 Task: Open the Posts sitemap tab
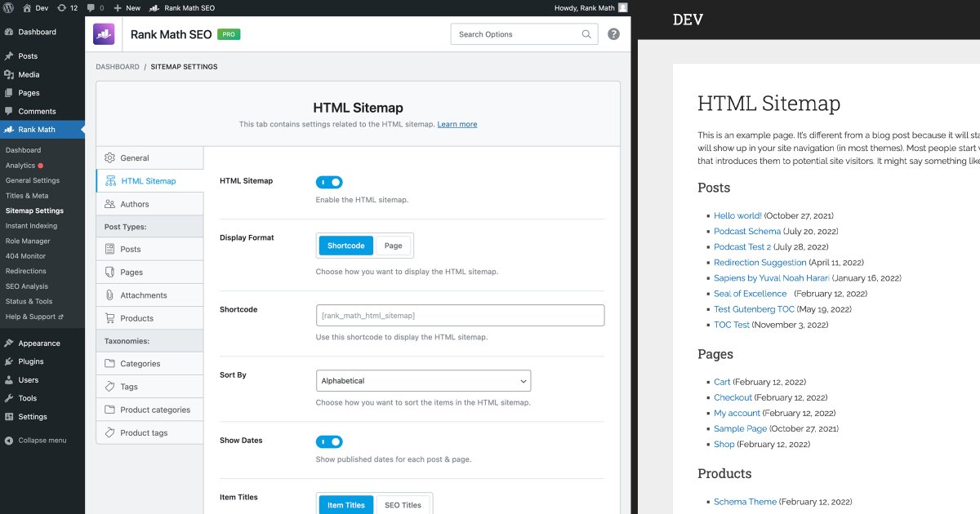point(149,249)
